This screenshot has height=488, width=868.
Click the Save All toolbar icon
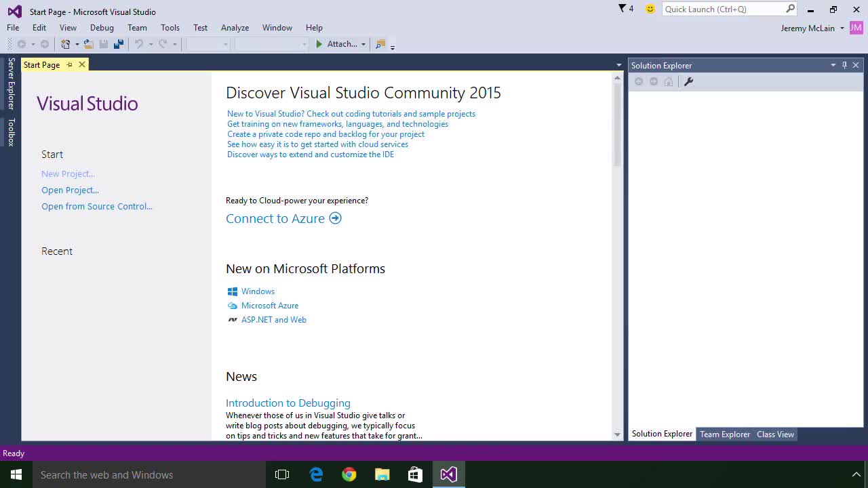point(119,44)
